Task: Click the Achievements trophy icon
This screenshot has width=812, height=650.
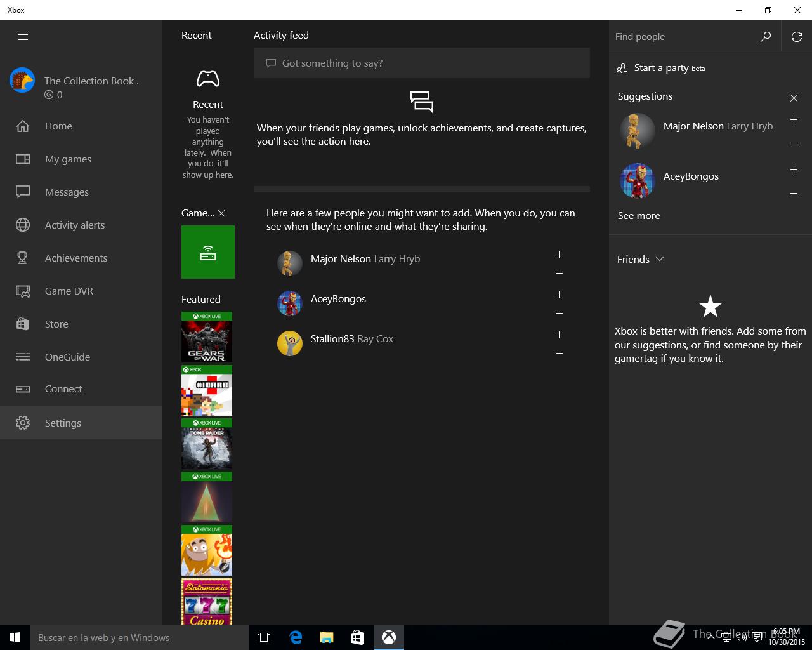Action: pyautogui.click(x=23, y=258)
